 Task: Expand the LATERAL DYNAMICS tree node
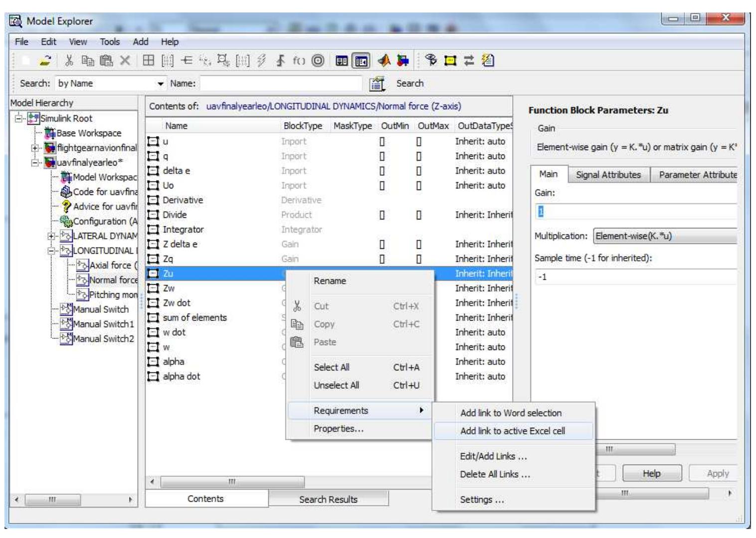click(x=51, y=236)
